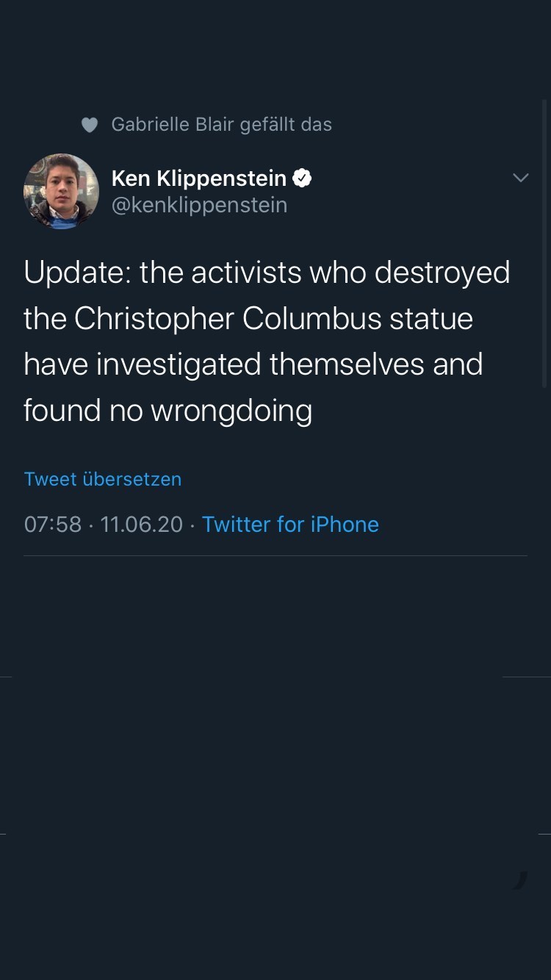
Task: Tap the 07:58 tweet time
Action: point(52,525)
